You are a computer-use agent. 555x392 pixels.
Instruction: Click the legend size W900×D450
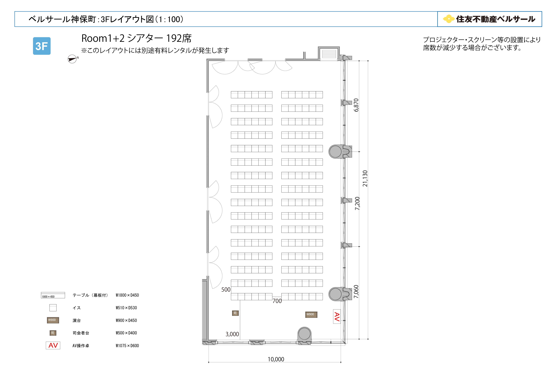click(x=126, y=321)
